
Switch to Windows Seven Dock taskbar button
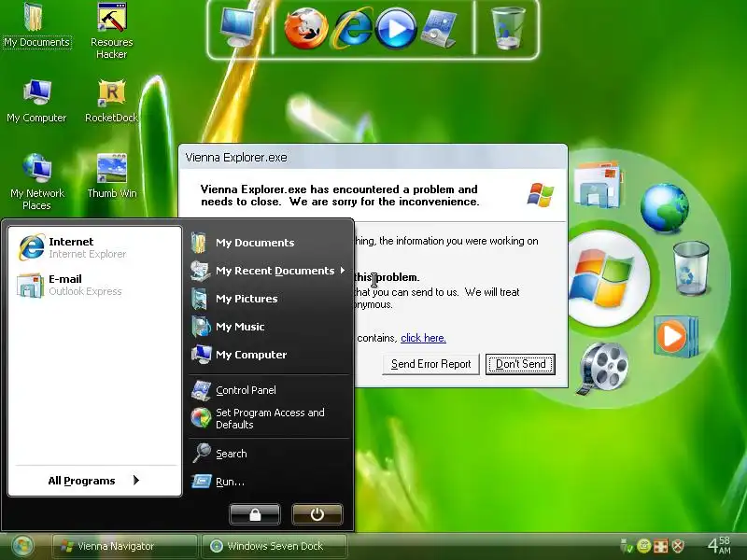tap(275, 546)
